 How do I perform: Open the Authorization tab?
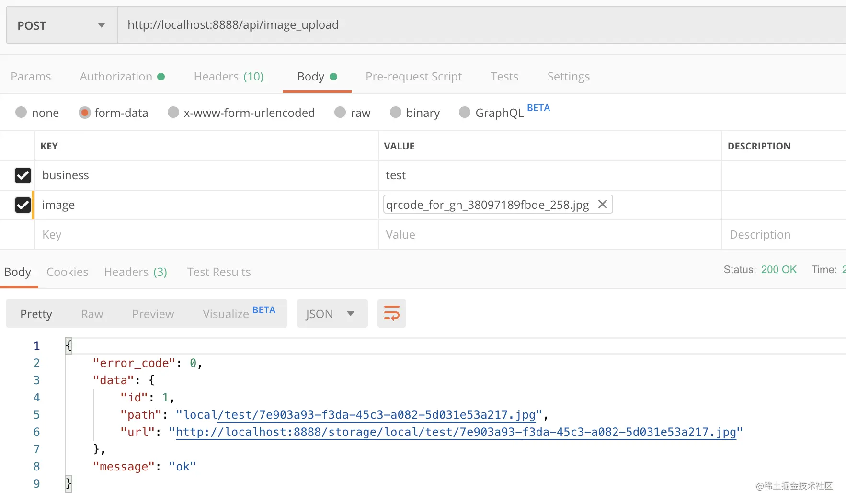click(122, 77)
